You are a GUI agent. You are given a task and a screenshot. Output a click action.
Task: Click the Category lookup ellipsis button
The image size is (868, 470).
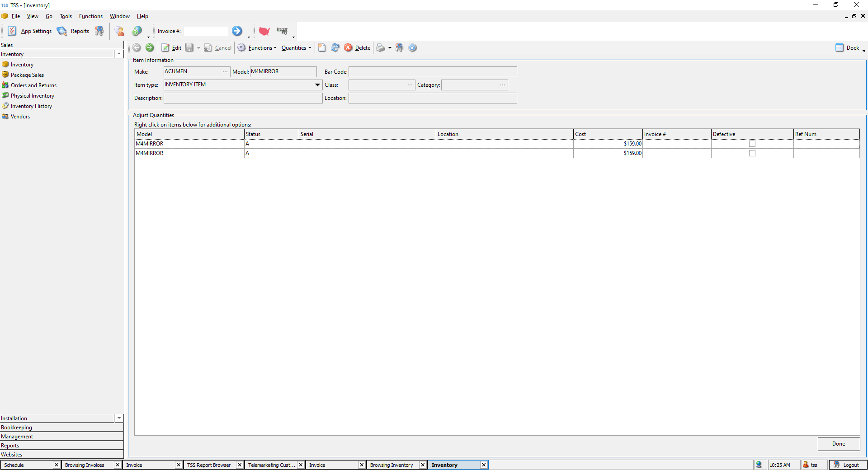503,85
